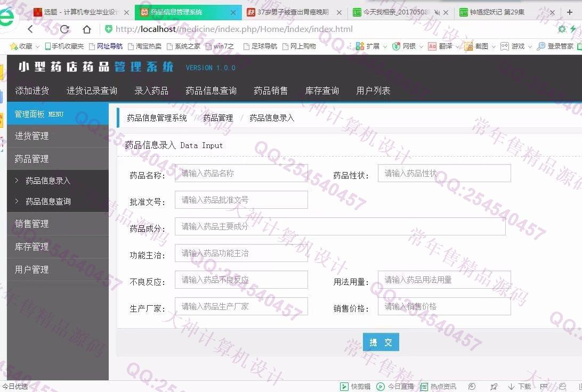Image resolution: width=582 pixels, height=392 pixels.
Task: Open the win7之 bookmark
Action: pyautogui.click(x=220, y=46)
